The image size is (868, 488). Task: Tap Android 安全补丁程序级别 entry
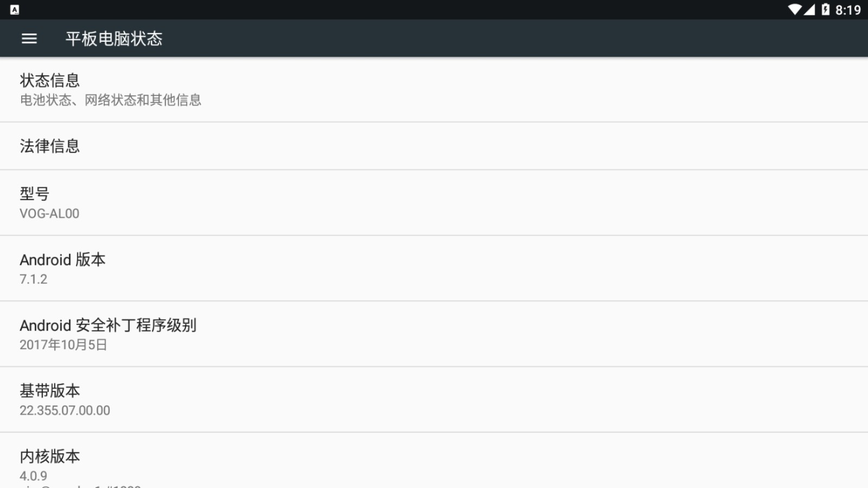point(434,334)
